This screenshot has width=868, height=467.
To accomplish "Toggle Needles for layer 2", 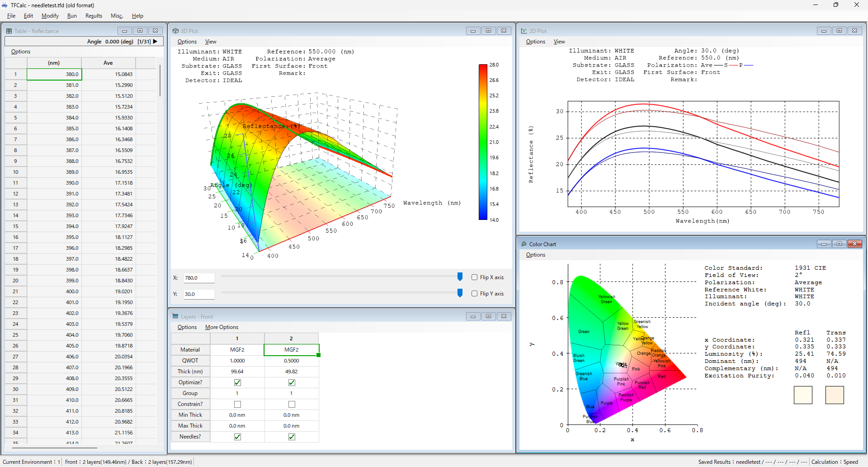I will point(292,437).
